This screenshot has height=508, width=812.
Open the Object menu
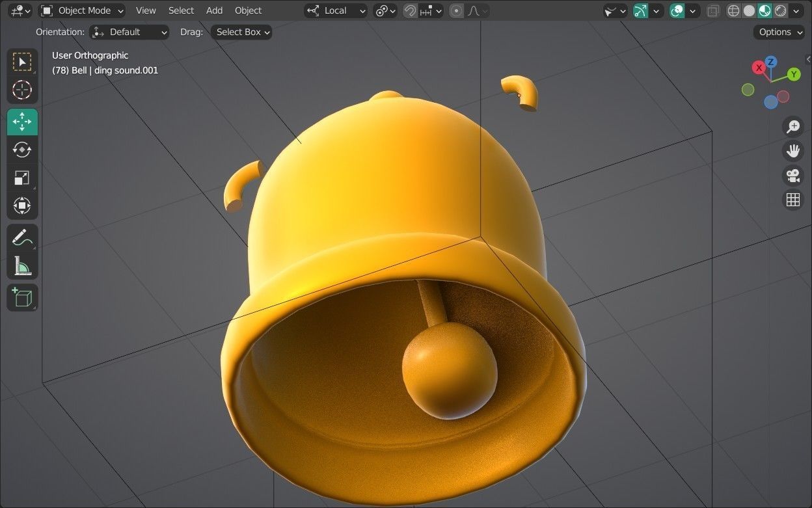(248, 10)
